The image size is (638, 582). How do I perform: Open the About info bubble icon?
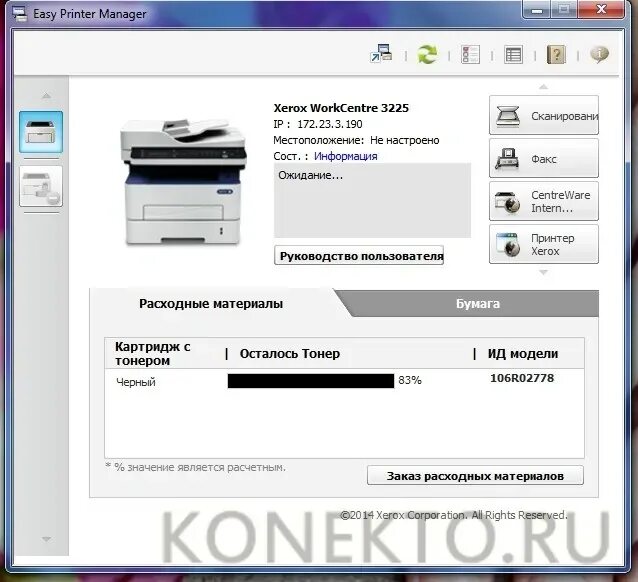click(x=599, y=54)
